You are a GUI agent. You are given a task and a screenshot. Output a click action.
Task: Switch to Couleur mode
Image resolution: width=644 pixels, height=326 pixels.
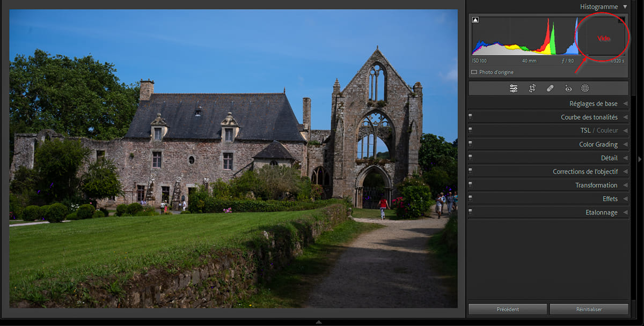pos(607,131)
